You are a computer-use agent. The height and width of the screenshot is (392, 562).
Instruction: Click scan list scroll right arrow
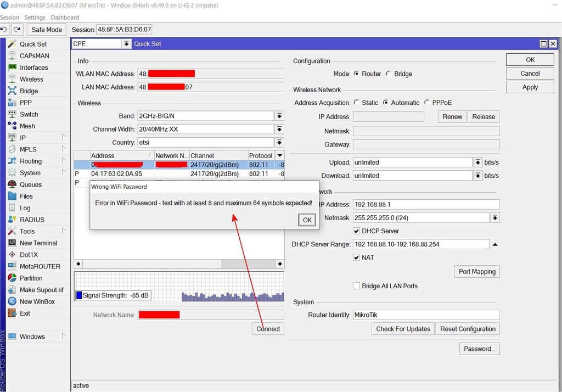(x=280, y=264)
